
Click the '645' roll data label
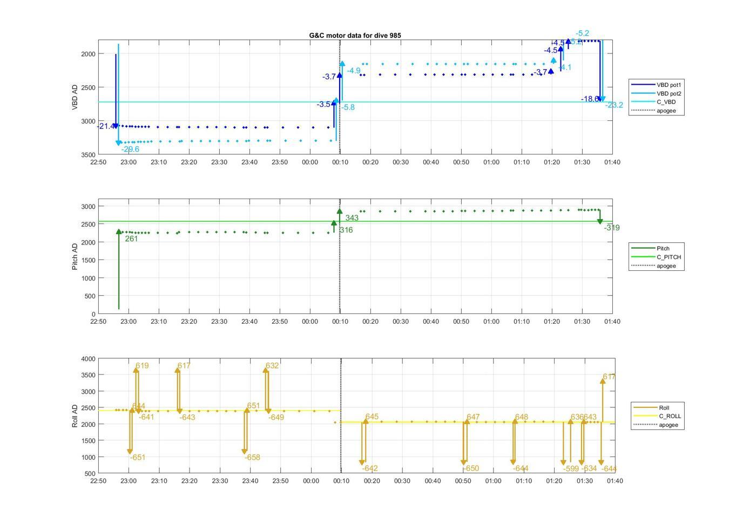point(372,417)
